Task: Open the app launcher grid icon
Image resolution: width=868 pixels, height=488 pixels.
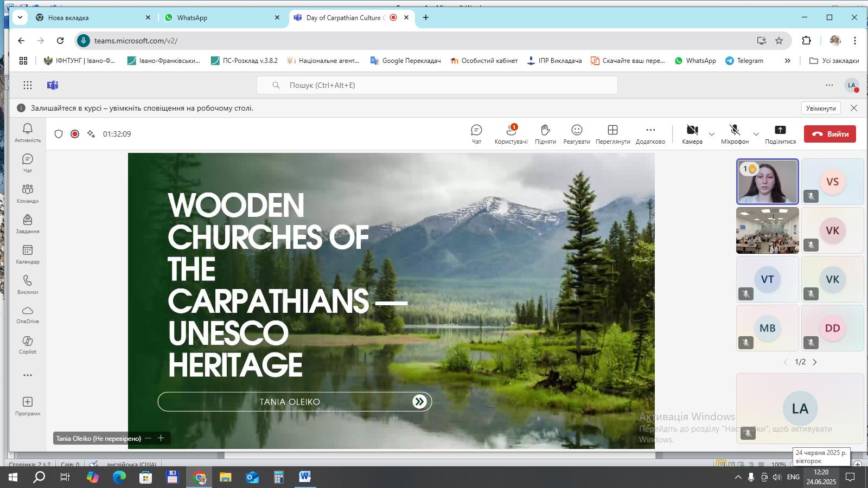Action: pos(28,85)
